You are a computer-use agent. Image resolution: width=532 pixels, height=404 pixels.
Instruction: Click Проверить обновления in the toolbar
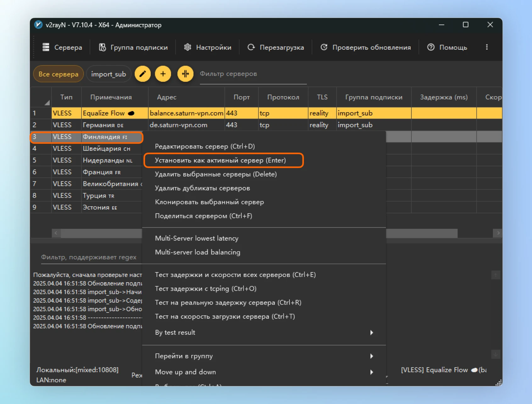366,48
